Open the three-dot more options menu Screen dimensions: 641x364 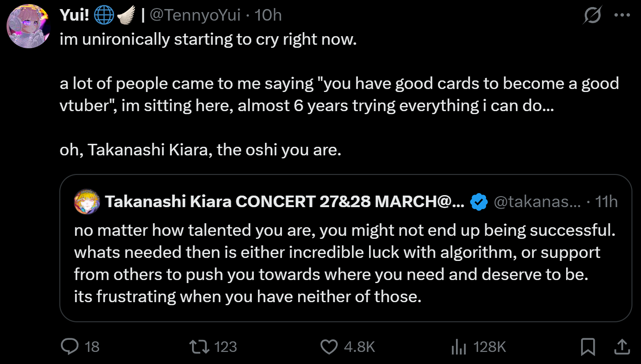click(x=622, y=16)
